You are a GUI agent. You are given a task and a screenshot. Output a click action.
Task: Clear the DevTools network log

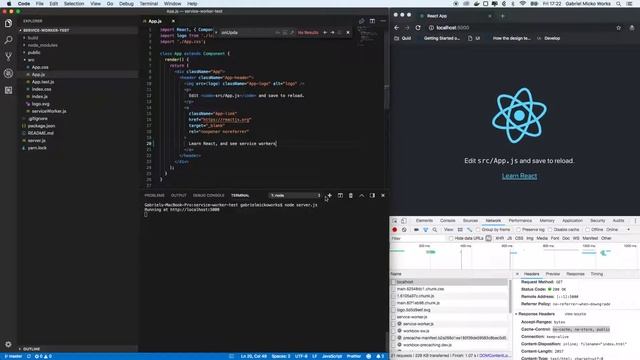[404, 230]
